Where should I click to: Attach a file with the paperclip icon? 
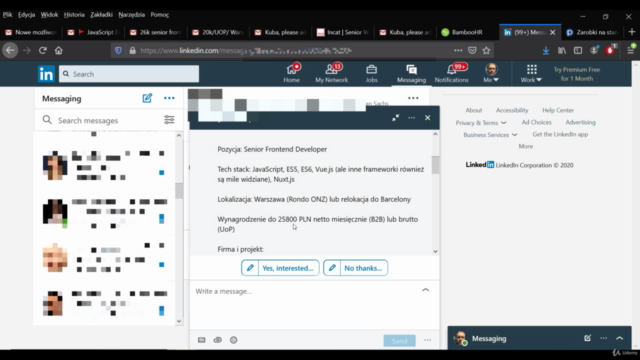[x=218, y=340]
